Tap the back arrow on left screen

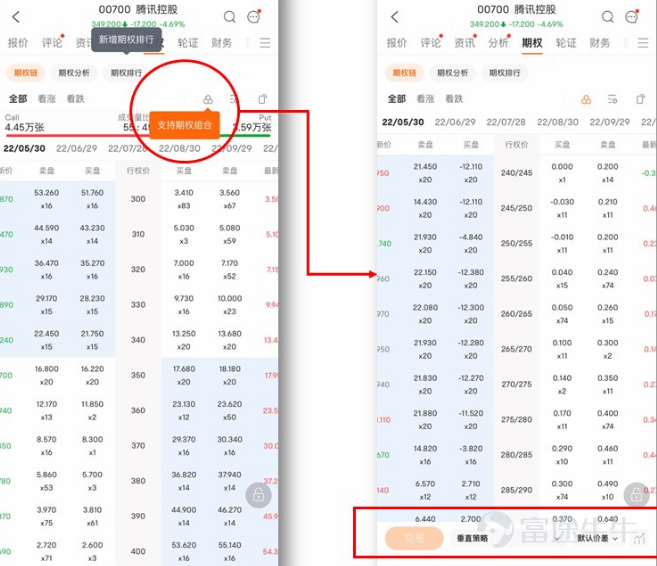(16, 17)
